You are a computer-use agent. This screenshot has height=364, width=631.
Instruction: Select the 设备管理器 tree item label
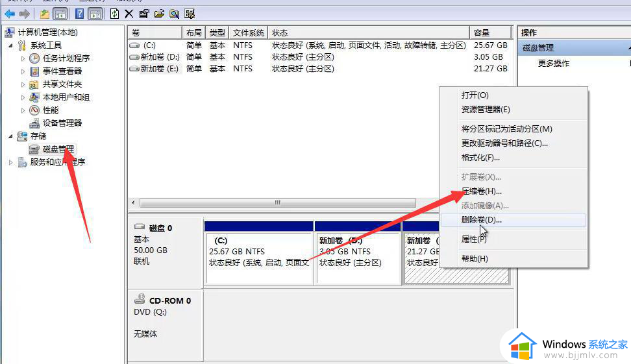[x=62, y=123]
